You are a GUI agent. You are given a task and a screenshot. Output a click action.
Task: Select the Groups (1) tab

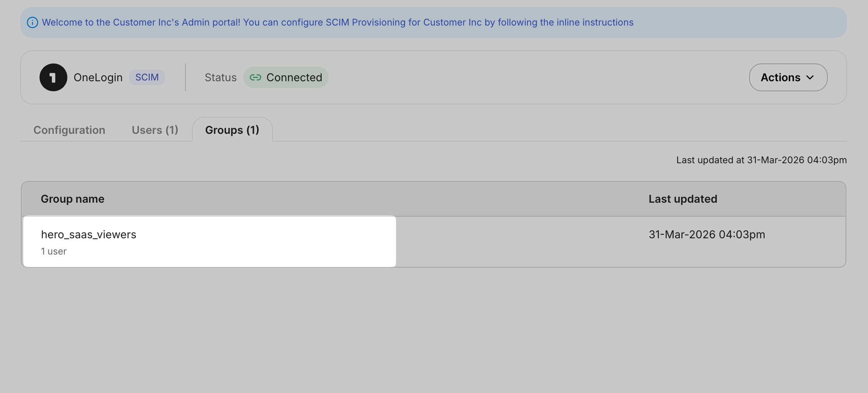coord(232,130)
